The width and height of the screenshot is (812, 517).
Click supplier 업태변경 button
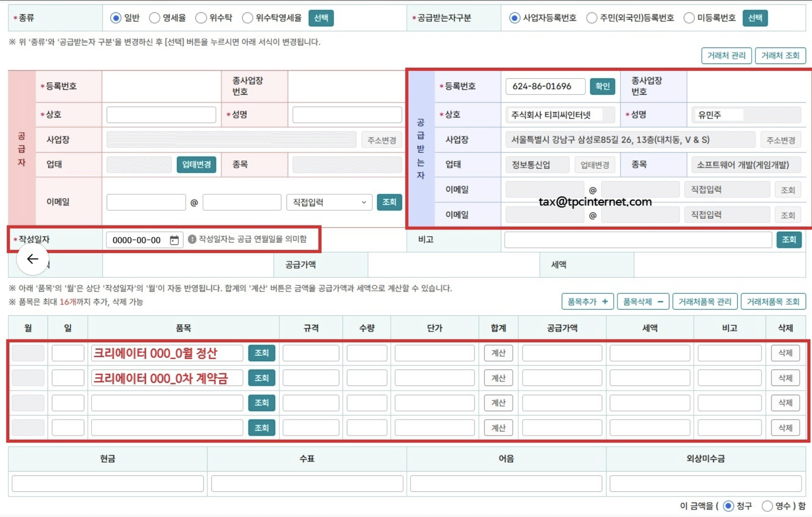click(x=196, y=165)
